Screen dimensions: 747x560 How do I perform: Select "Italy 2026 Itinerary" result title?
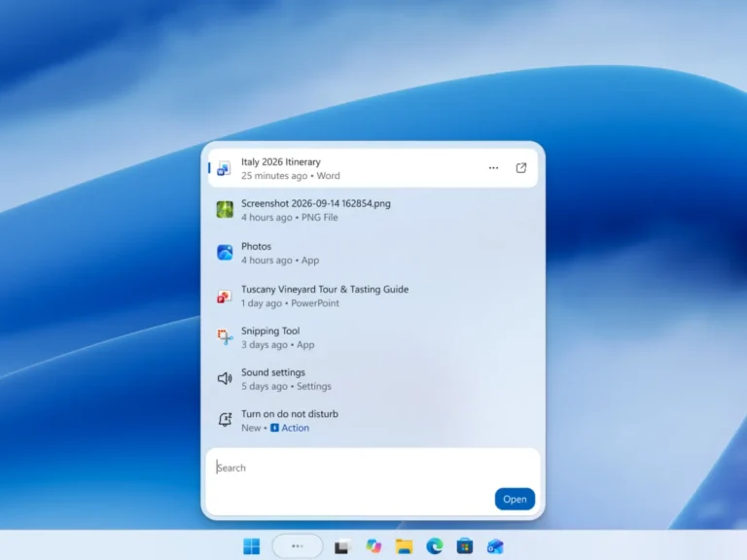coord(280,162)
